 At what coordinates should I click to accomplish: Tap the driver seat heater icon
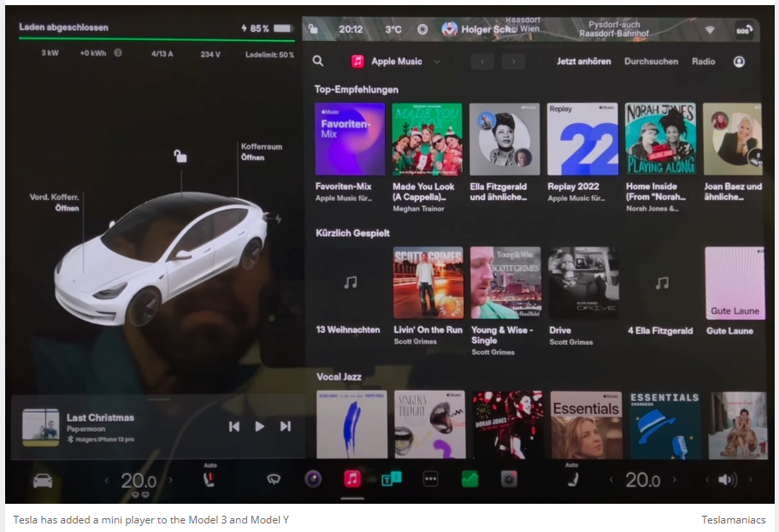[x=210, y=479]
